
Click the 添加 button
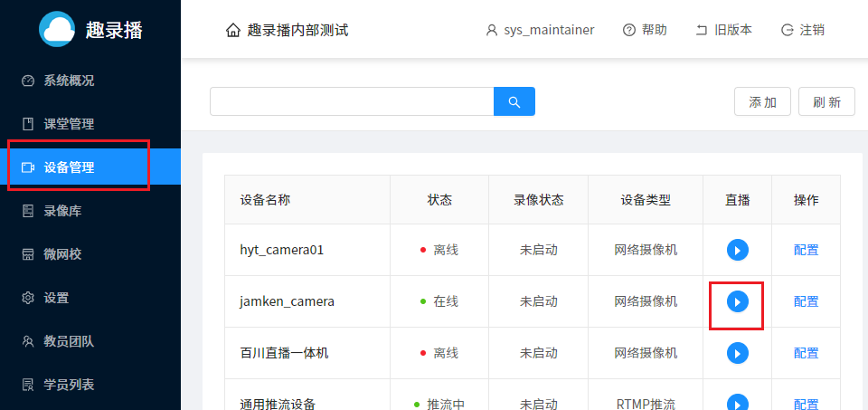click(x=762, y=101)
